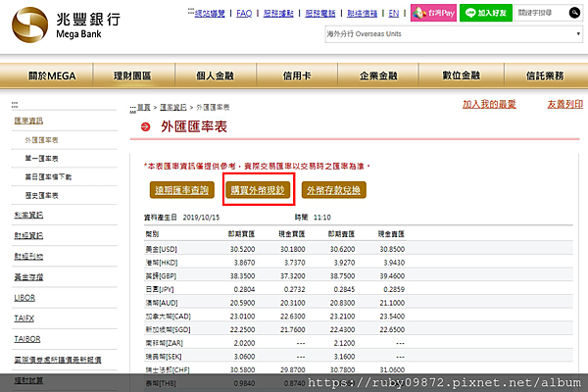Image resolution: width=588 pixels, height=392 pixels.
Task: Click the 現金賣匯 column header
Action: point(391,234)
